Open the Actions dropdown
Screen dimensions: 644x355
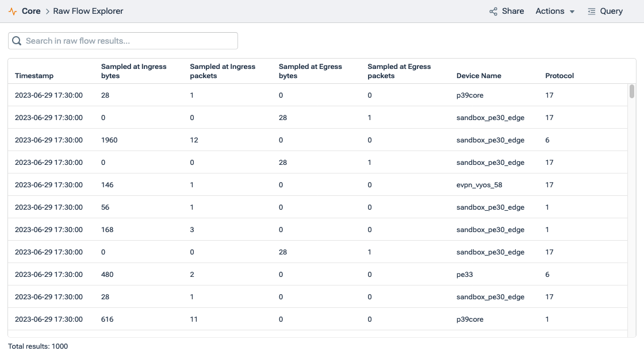pyautogui.click(x=550, y=11)
